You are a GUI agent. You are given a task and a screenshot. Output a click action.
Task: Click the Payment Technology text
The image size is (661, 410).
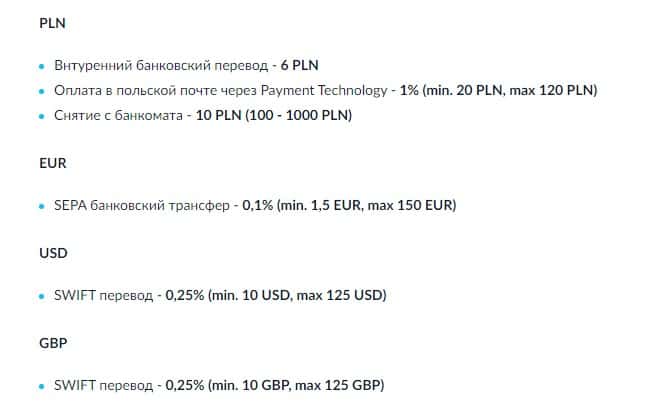pyautogui.click(x=334, y=90)
